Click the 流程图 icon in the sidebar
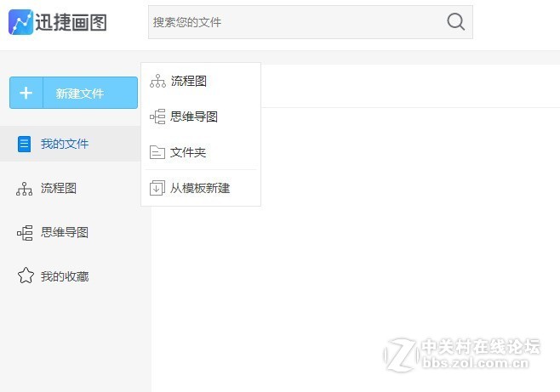 25,189
